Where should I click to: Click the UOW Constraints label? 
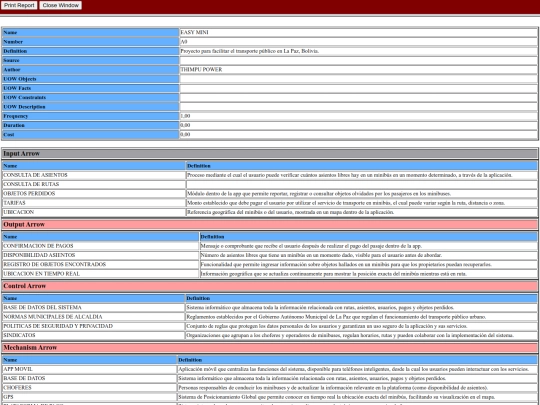click(24, 97)
